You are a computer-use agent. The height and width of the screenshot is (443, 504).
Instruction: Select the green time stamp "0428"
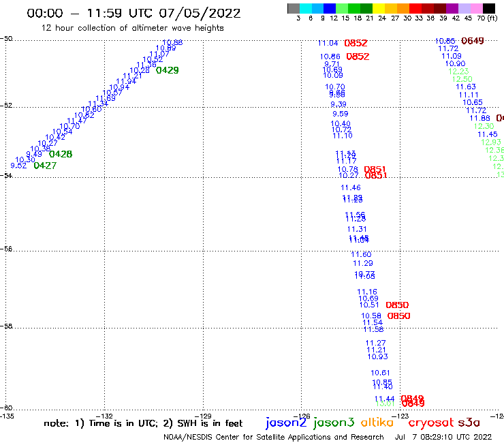(x=61, y=154)
